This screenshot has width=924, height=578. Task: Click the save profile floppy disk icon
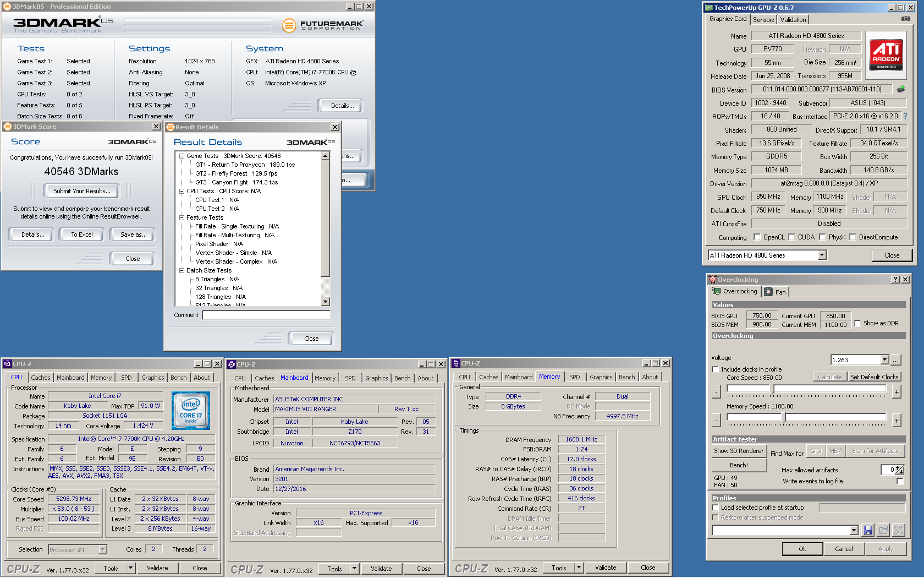click(868, 530)
